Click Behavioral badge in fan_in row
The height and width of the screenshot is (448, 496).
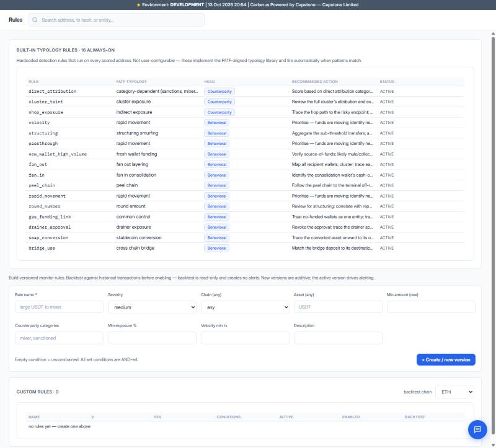(x=216, y=175)
